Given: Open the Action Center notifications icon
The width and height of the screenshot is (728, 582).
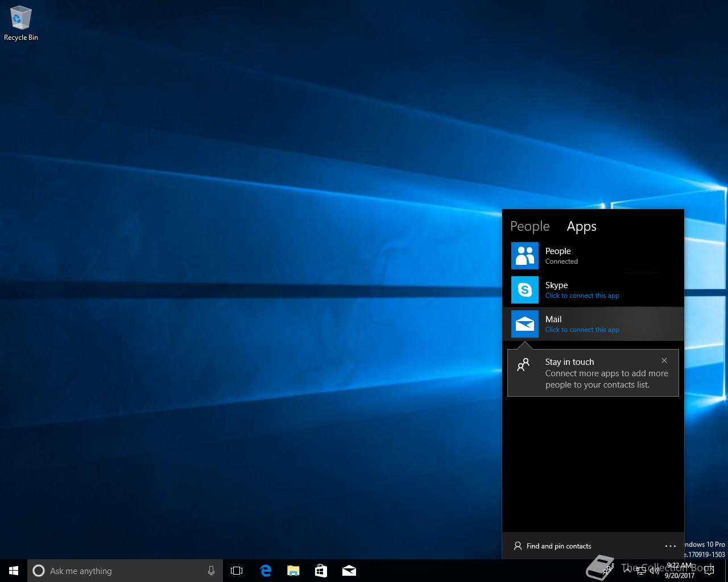Looking at the screenshot, I should [709, 571].
